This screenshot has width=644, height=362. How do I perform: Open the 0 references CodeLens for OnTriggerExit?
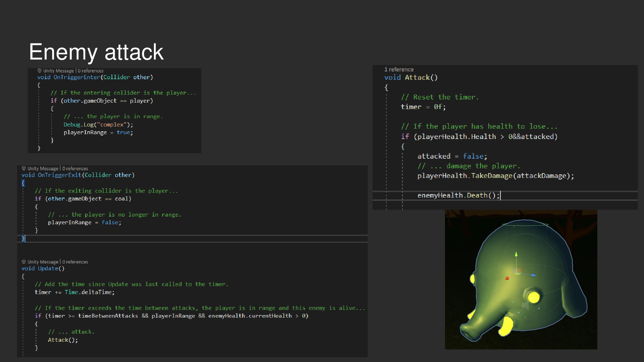coord(75,168)
